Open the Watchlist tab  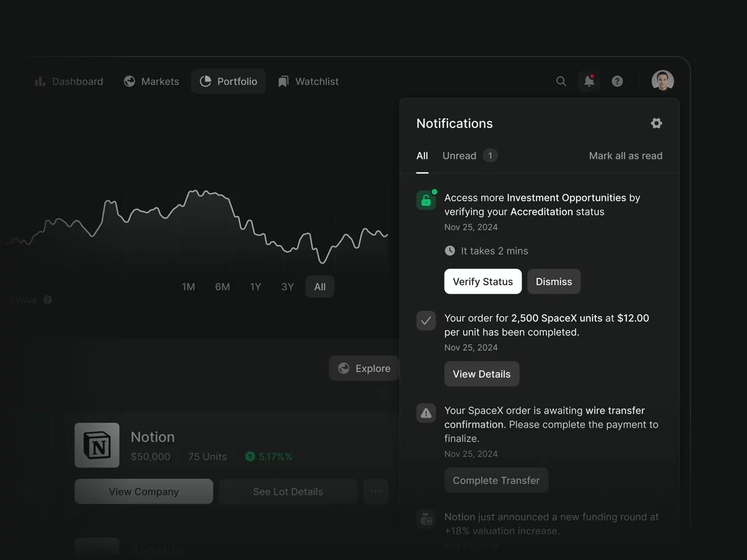pos(309,82)
